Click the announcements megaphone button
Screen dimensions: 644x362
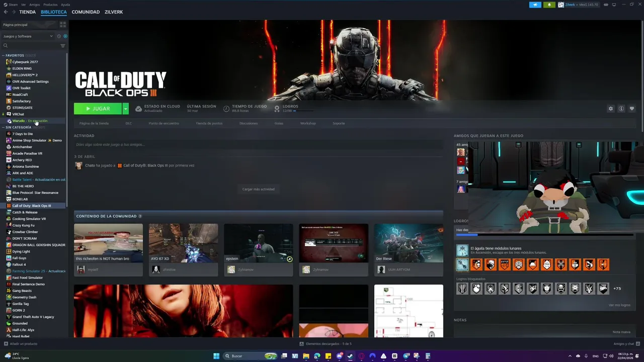coord(535,5)
